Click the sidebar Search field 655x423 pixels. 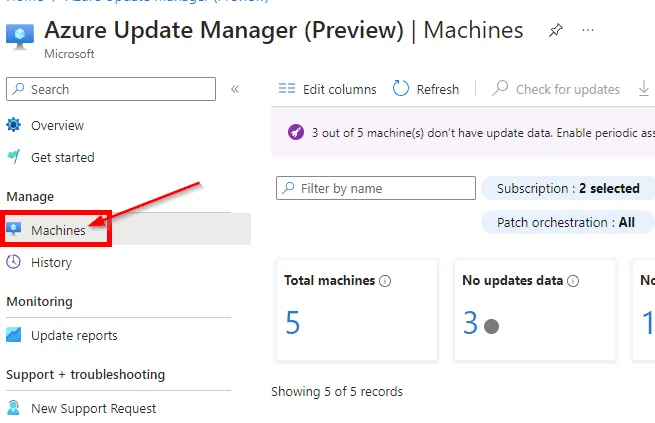pyautogui.click(x=111, y=89)
